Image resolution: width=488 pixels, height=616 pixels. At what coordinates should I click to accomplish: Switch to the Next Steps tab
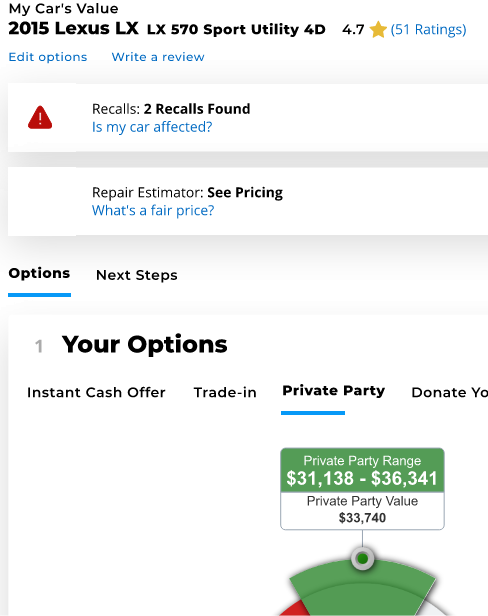click(x=137, y=275)
